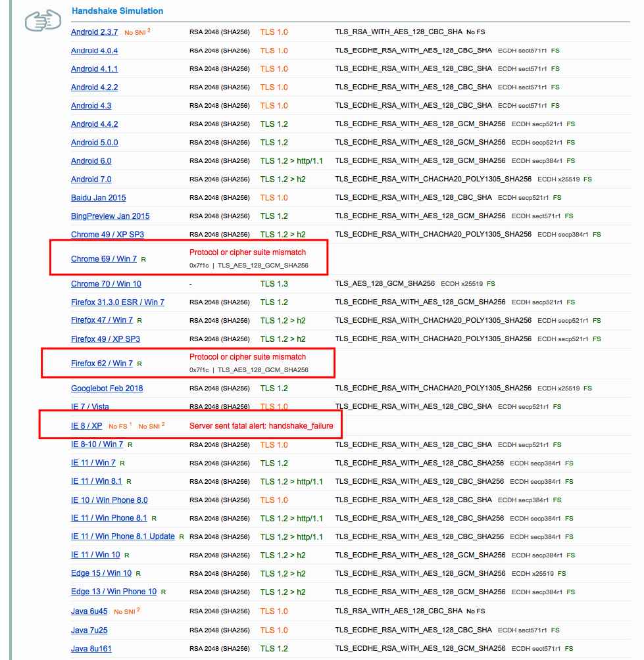This screenshot has width=644, height=660.
Task: Click the dash in Chrome 70 row
Action: (190, 284)
